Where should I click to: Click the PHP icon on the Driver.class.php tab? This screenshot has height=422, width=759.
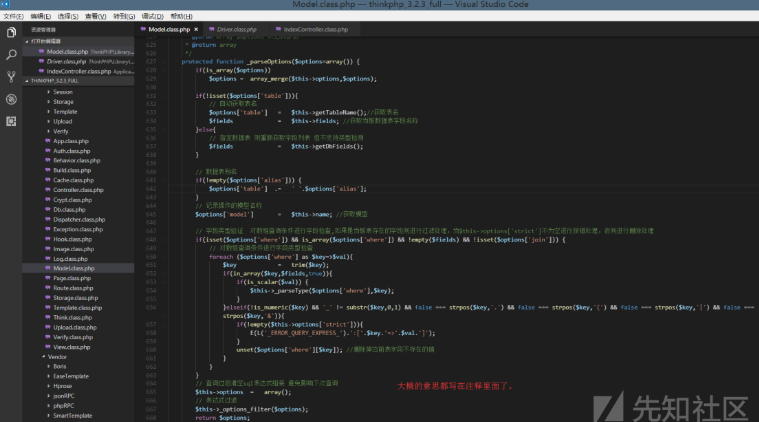(212, 29)
